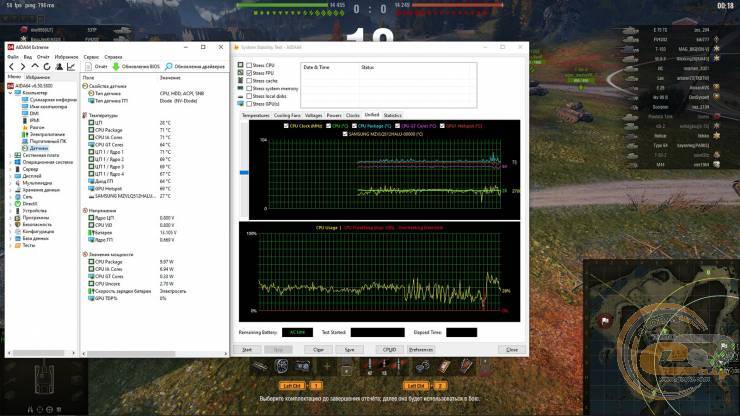Toggle the CPU Package graph checkbox
The height and width of the screenshot is (416, 740).
click(354, 126)
